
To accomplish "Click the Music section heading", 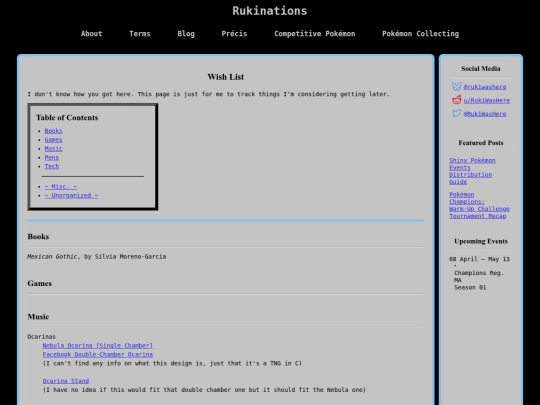I will (x=38, y=317).
